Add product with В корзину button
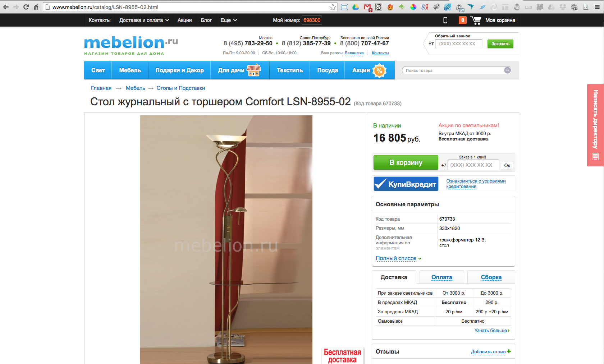The width and height of the screenshot is (604, 364). pyautogui.click(x=406, y=162)
